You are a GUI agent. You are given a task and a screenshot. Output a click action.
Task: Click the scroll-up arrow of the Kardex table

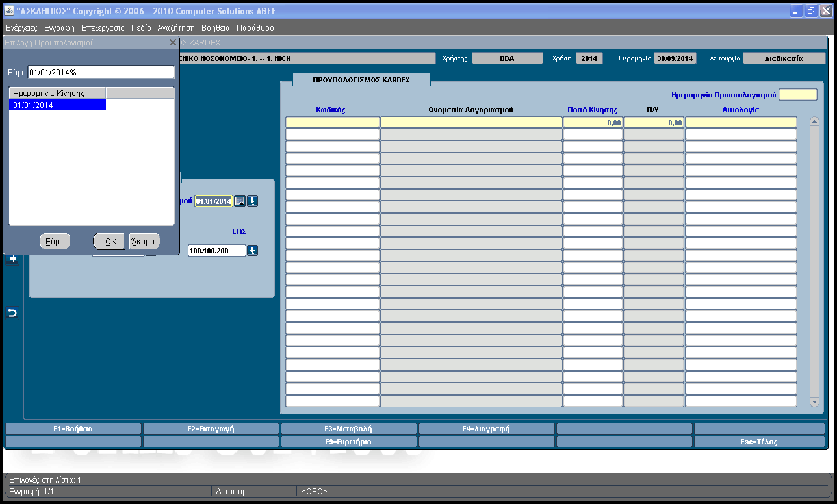(x=814, y=121)
